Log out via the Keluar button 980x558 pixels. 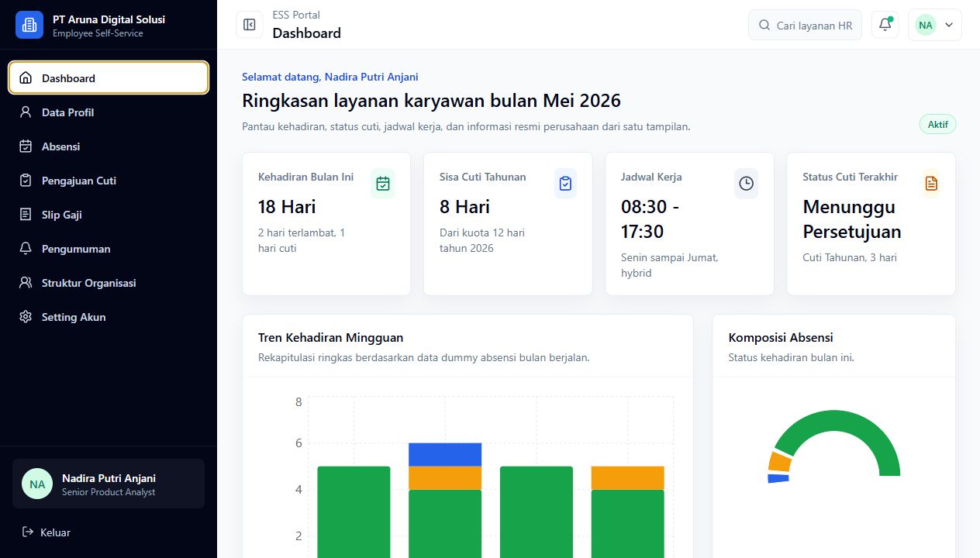[109, 532]
